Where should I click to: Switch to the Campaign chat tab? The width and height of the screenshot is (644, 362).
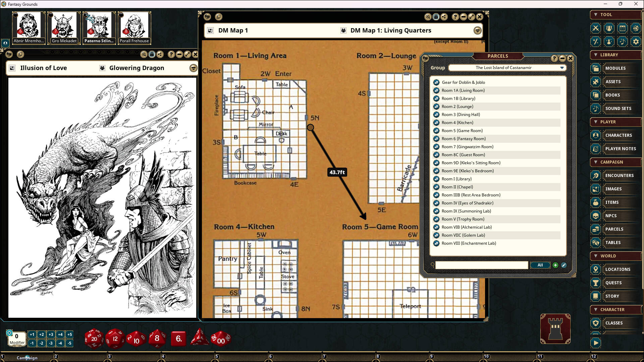(x=27, y=358)
